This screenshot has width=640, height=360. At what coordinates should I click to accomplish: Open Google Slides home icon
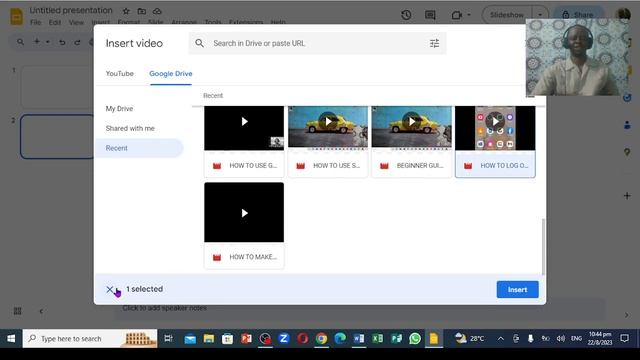16,16
